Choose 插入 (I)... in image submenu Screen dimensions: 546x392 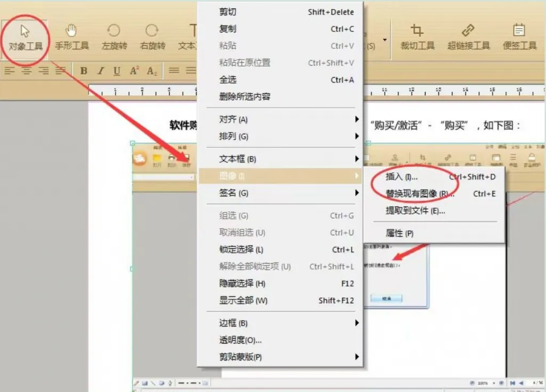(435, 177)
